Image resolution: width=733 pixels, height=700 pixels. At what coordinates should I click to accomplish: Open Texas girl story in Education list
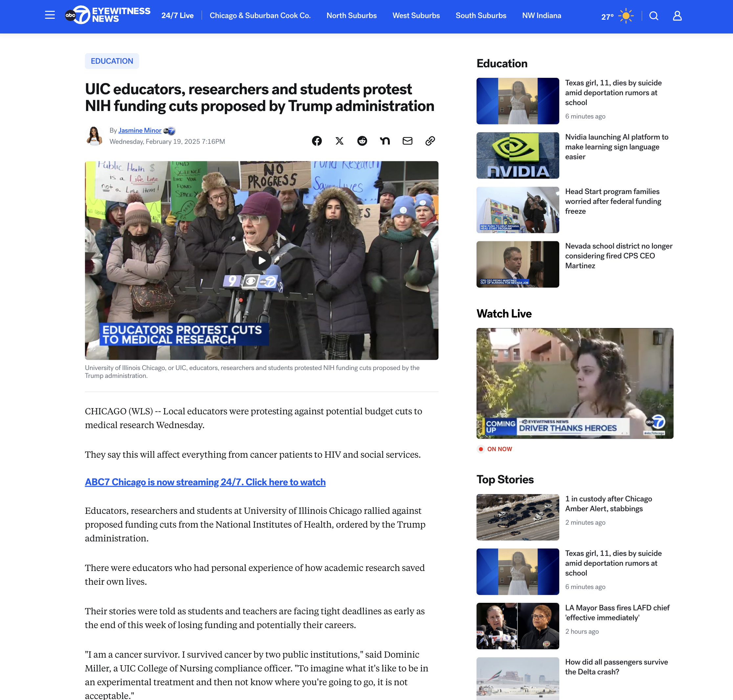[x=613, y=93]
